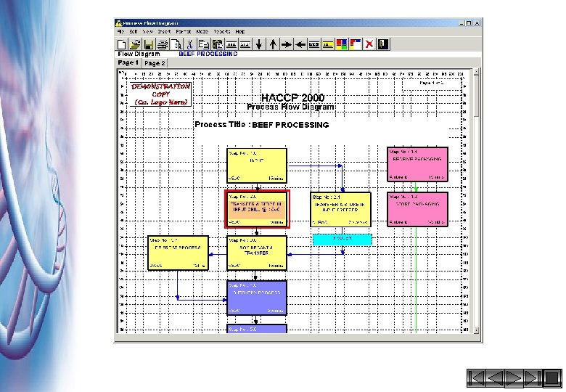The image size is (566, 392).
Task: Open a file with the folder icon
Action: 135,44
